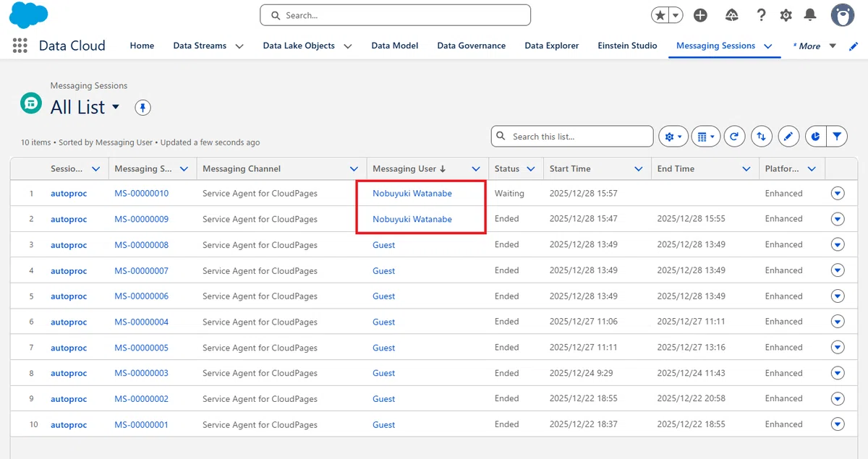The height and width of the screenshot is (459, 868).
Task: Click Waiting status cell in first row
Action: [509, 194]
